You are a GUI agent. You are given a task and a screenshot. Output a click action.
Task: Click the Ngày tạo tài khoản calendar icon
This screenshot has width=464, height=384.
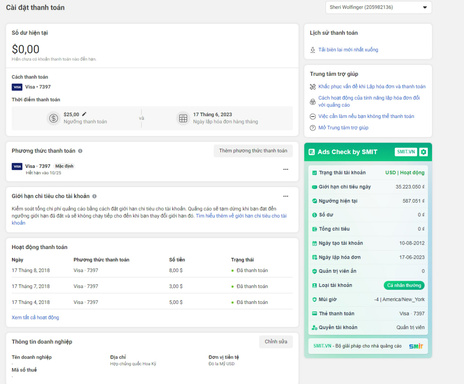coord(314,243)
